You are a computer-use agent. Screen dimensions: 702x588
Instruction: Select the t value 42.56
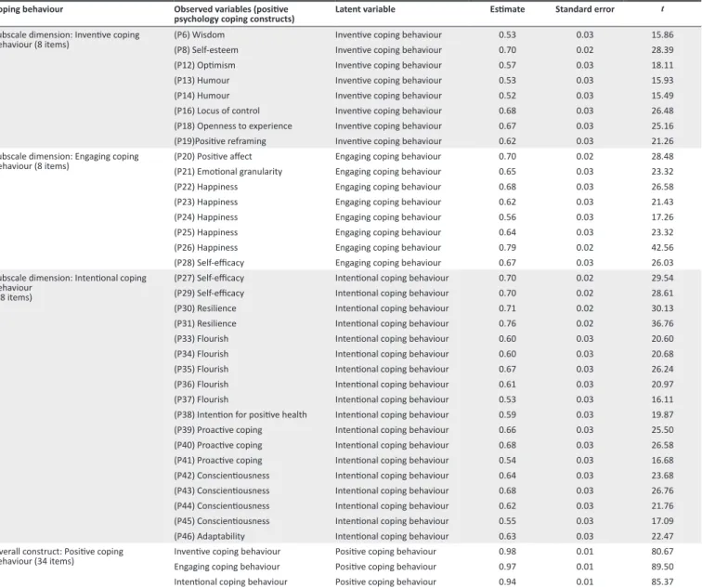(x=662, y=248)
